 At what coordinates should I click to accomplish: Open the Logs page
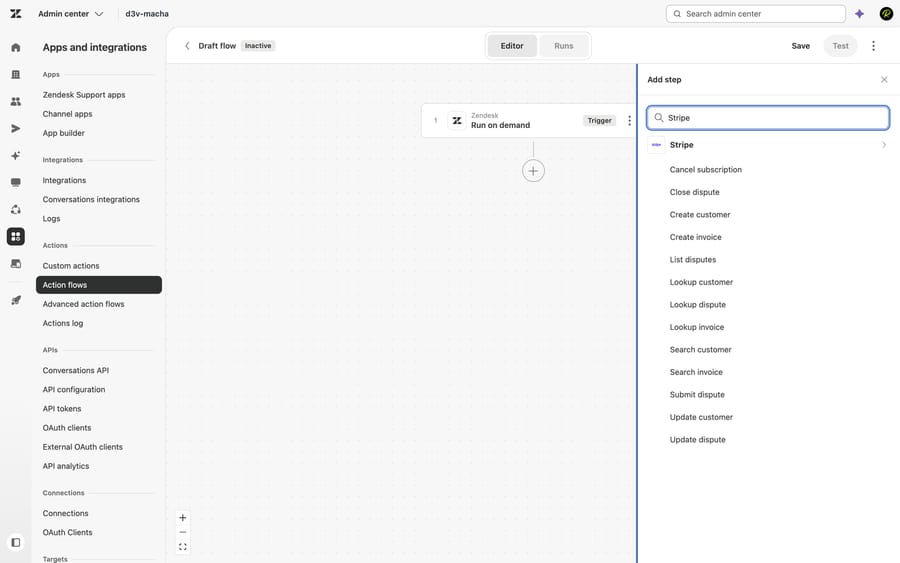(51, 219)
